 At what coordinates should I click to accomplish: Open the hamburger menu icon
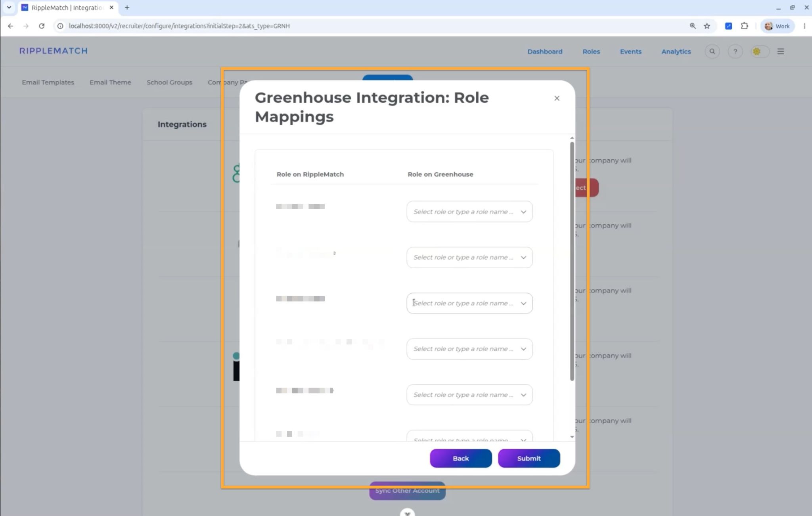(781, 51)
